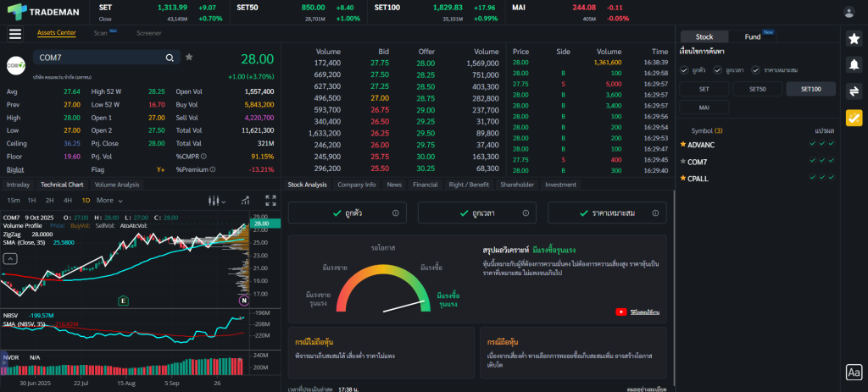Toggle the ถูกตัว filter checkbox in search conditions
Screen dimensions: 868x392
pyautogui.click(x=685, y=69)
